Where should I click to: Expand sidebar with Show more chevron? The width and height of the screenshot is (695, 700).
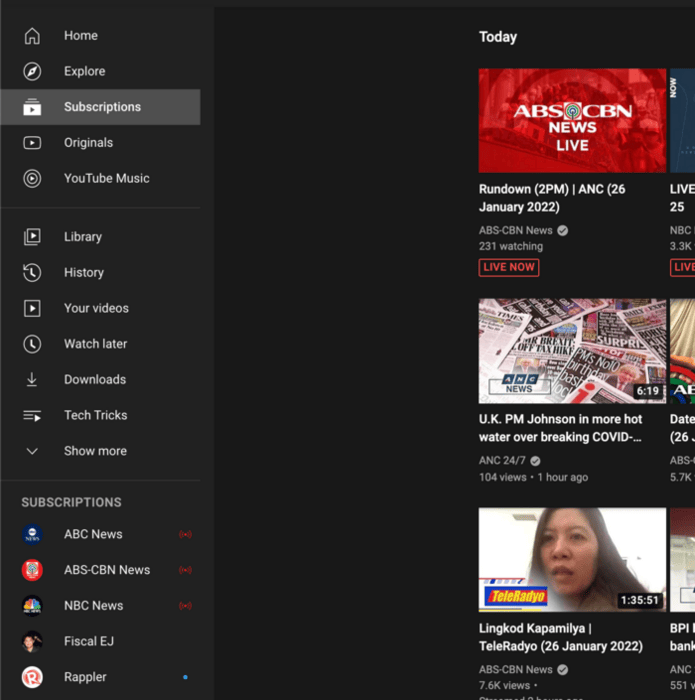tap(32, 451)
